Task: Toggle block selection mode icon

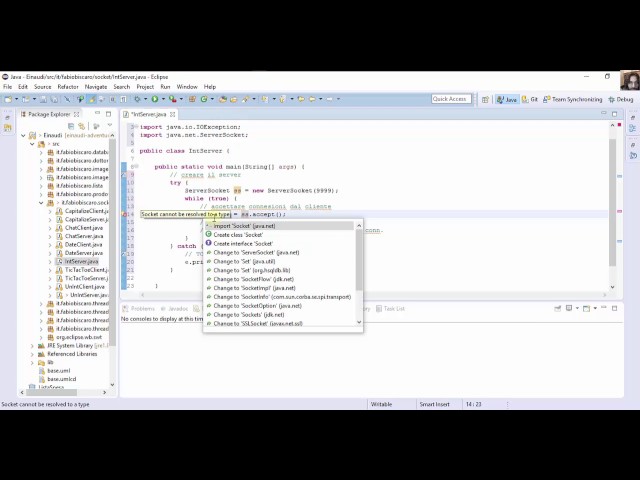Action: click(112, 99)
